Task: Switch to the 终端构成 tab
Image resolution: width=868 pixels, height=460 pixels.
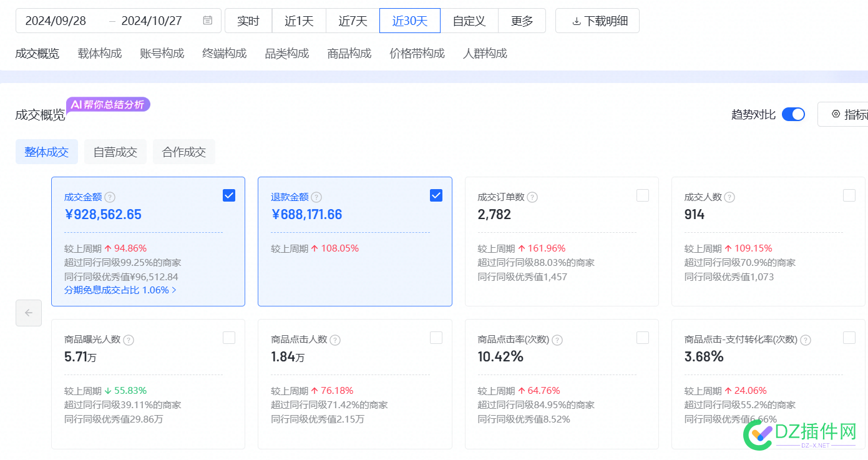Action: (225, 54)
